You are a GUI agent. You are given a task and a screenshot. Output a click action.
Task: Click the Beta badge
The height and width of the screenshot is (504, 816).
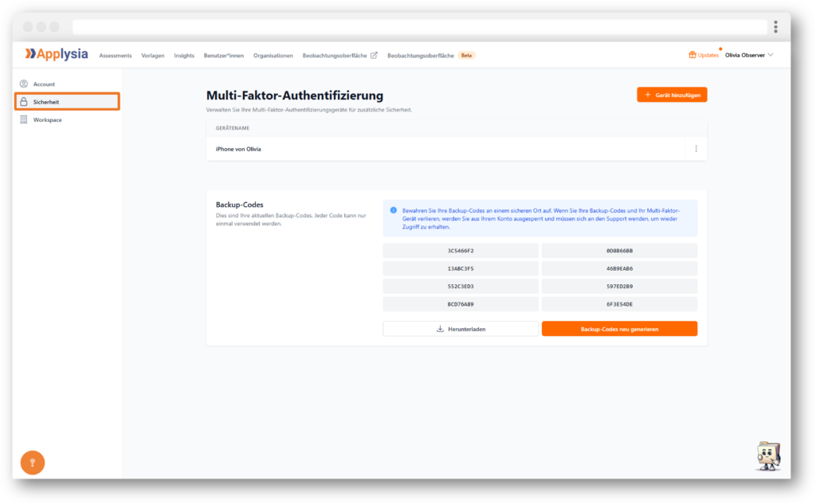click(466, 55)
